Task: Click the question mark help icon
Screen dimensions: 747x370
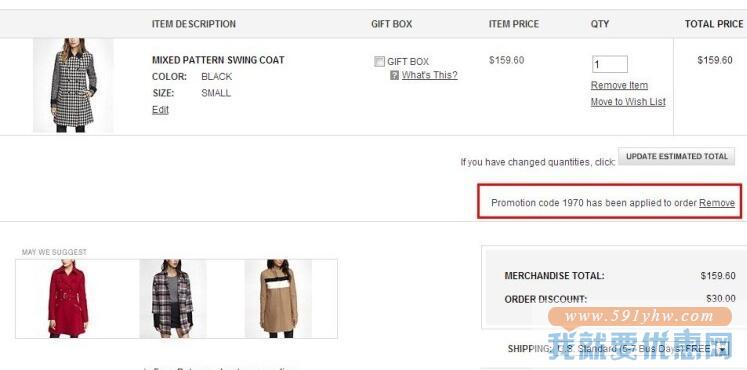Action: 394,75
